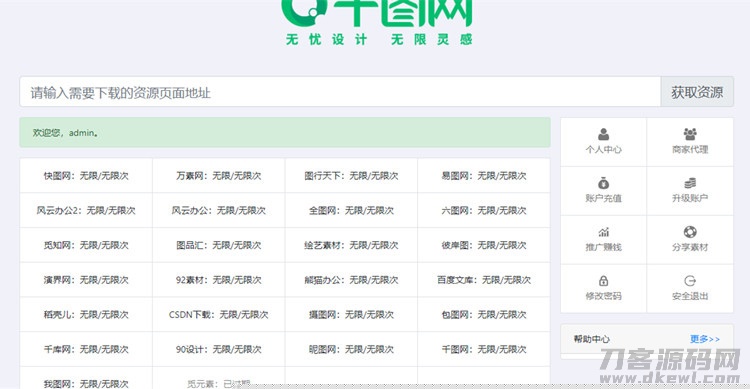Select the 万素网 quota cell

point(219,176)
